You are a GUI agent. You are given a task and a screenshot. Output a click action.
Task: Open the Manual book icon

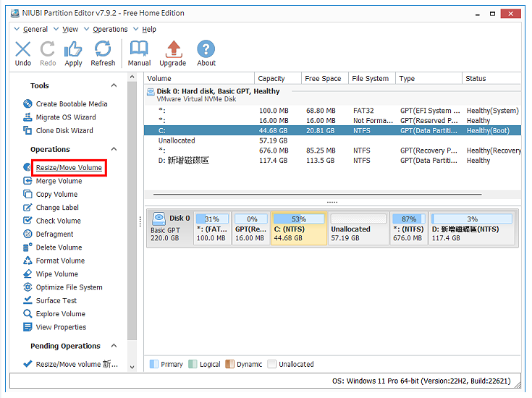point(139,49)
